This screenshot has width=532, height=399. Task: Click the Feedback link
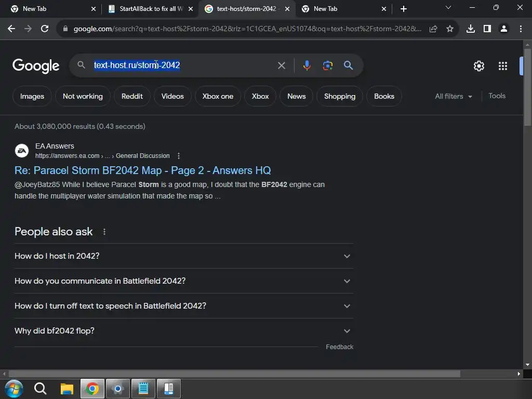click(339, 347)
